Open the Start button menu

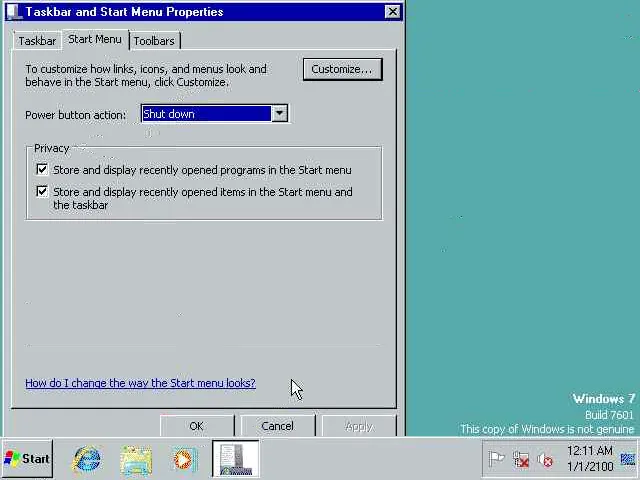click(27, 459)
